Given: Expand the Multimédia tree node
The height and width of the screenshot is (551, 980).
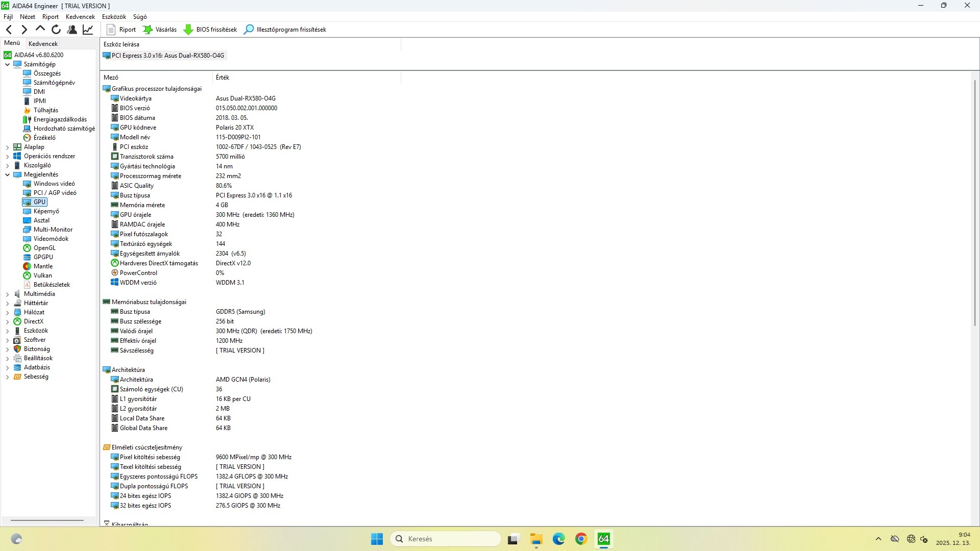Looking at the screenshot, I should (8, 294).
